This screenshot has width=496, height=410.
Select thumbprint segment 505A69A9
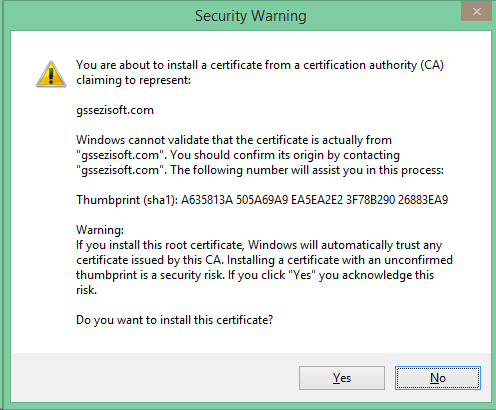click(x=262, y=200)
